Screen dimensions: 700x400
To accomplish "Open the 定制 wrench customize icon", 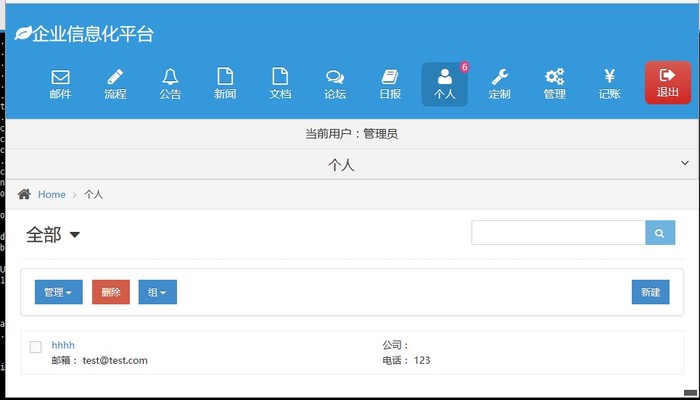I will (500, 84).
